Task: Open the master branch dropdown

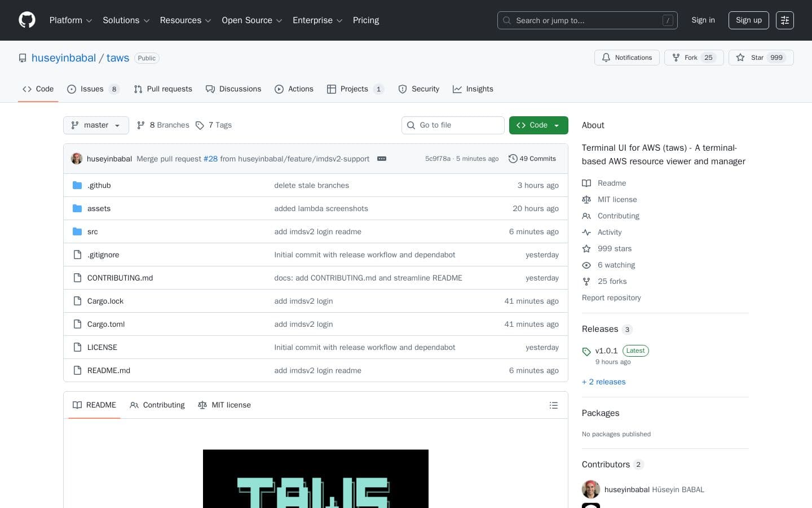Action: point(96,125)
